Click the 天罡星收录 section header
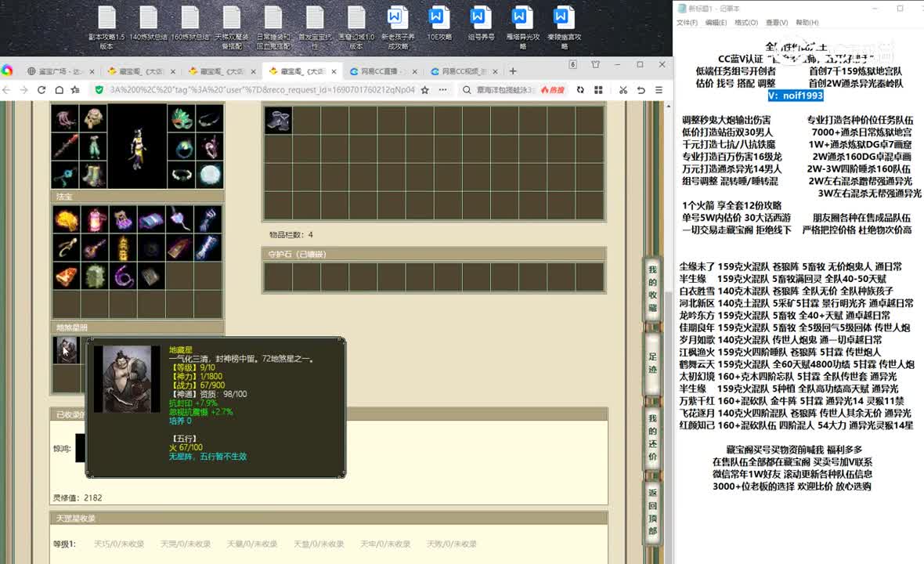This screenshot has height=564, width=924. tap(329, 518)
